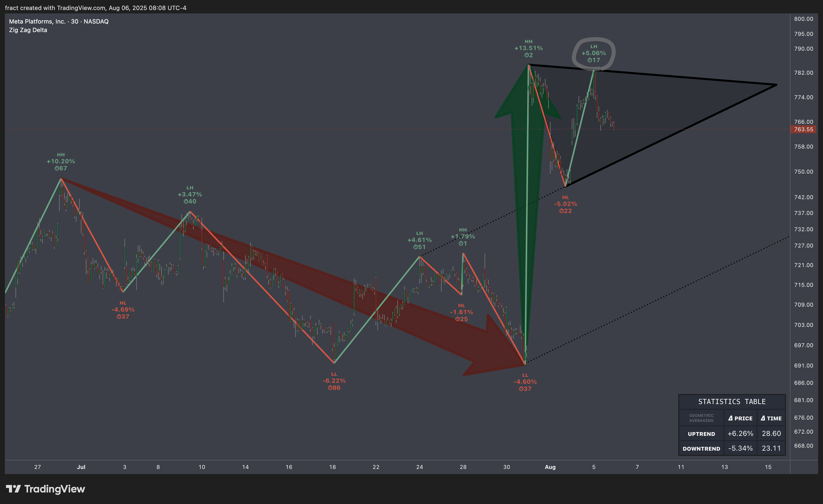This screenshot has width=823, height=504.
Task: Click the LL -4.60% swing label
Action: (x=525, y=382)
